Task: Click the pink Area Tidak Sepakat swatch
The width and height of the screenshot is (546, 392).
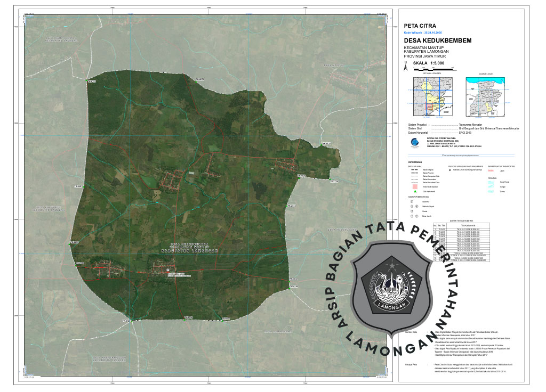Action: pyautogui.click(x=414, y=186)
